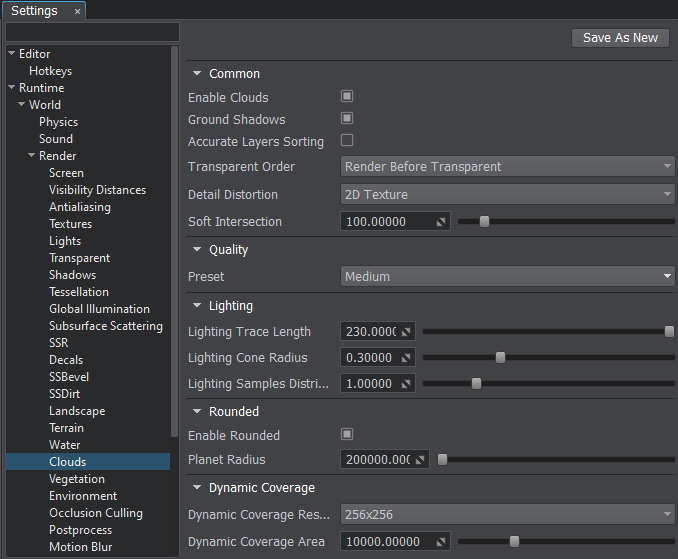Screen dimensions: 678x559
Task: Click the Save As New button
Action: pyautogui.click(x=620, y=38)
